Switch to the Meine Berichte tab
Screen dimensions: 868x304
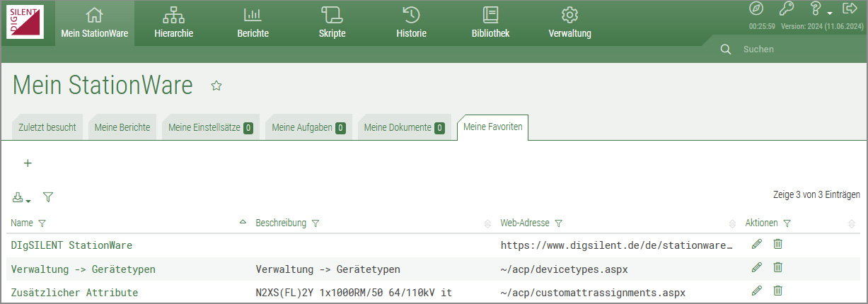pos(122,128)
